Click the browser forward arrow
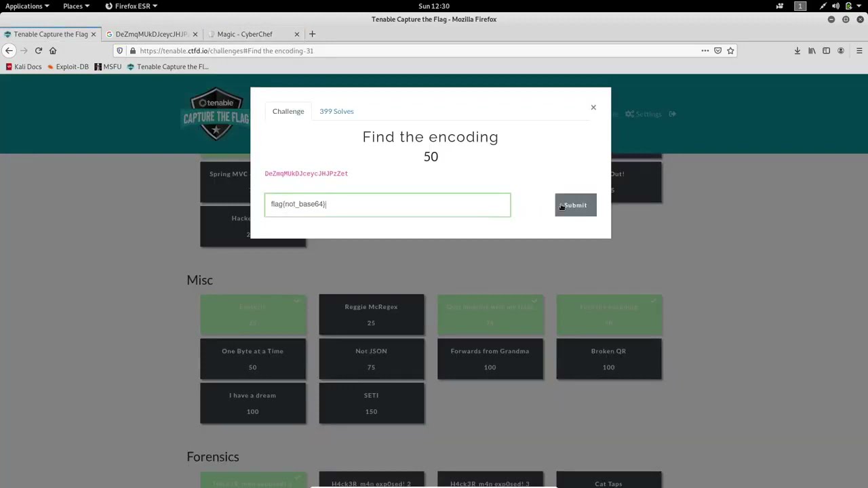 [24, 50]
